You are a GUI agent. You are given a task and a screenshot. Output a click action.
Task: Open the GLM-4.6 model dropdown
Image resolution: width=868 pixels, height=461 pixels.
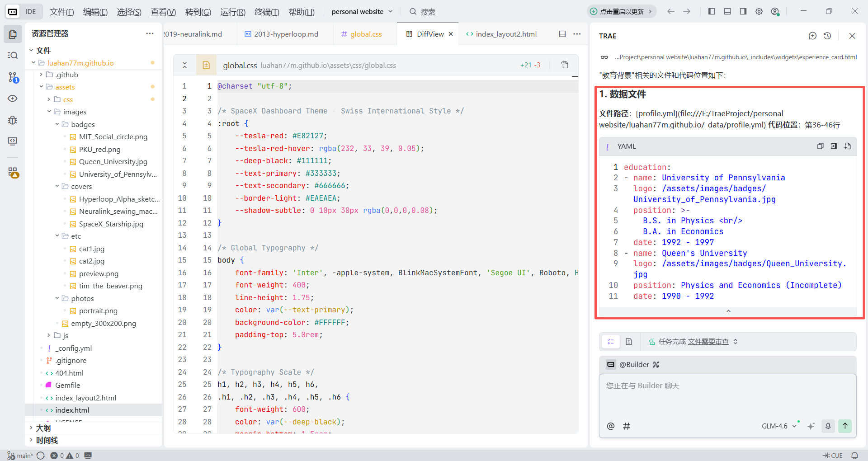pos(779,426)
